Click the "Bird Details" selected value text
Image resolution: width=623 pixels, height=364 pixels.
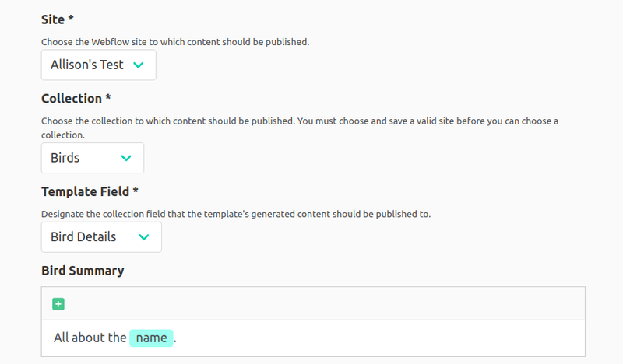pyautogui.click(x=83, y=237)
